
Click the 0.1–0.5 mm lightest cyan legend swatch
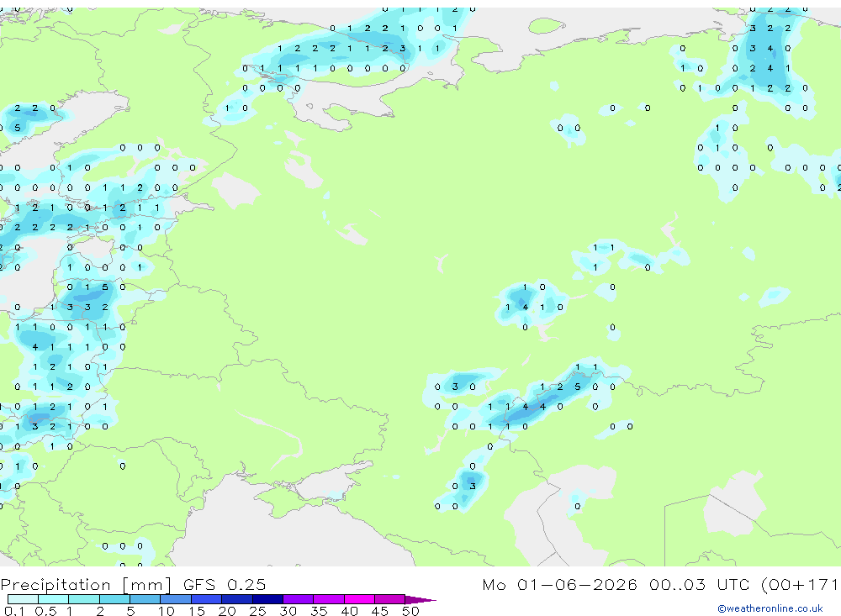coord(23,599)
